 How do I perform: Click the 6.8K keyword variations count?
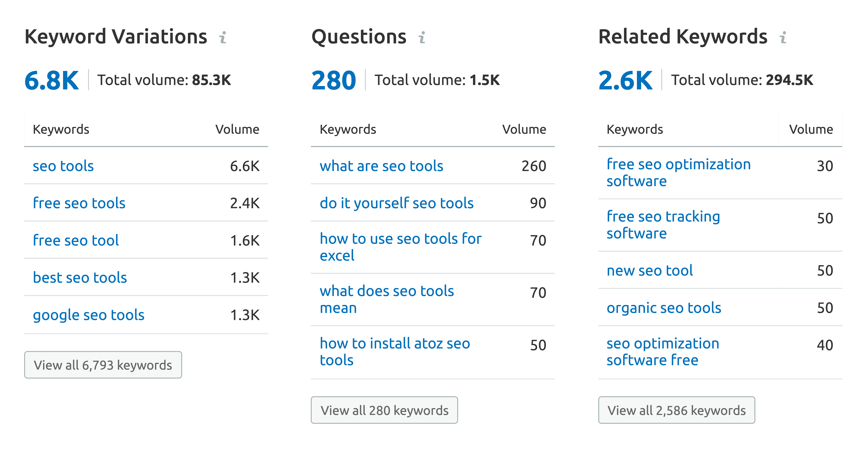click(x=52, y=81)
